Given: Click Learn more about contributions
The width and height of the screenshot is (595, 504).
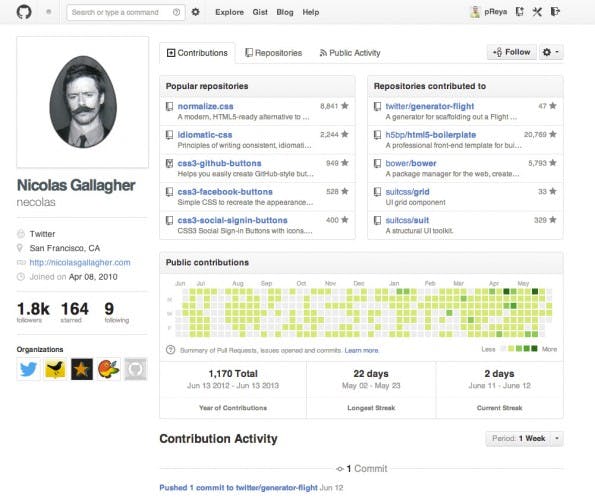Looking at the screenshot, I should pyautogui.click(x=362, y=350).
